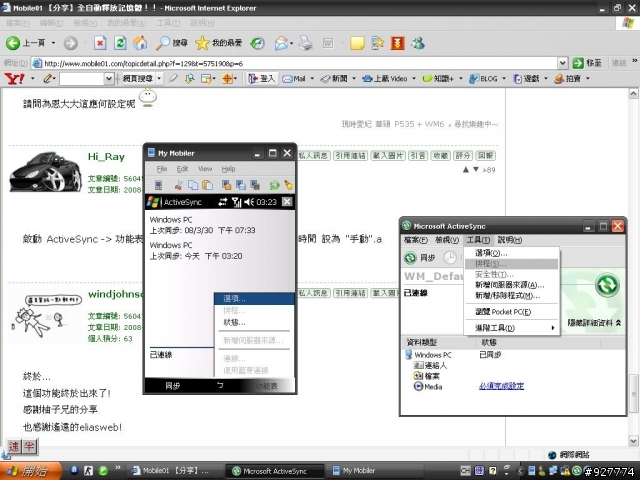
Task: Open IE Search magnifier button
Action: click(171, 43)
